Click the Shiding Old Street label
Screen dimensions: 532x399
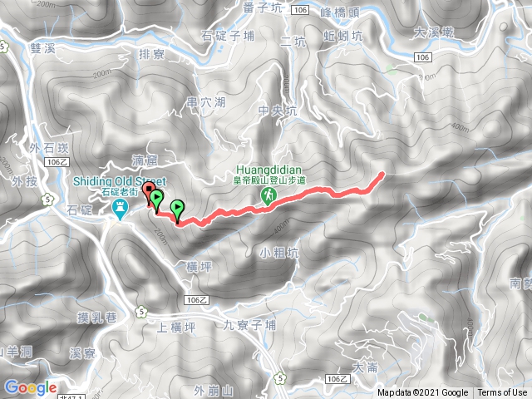pos(120,181)
